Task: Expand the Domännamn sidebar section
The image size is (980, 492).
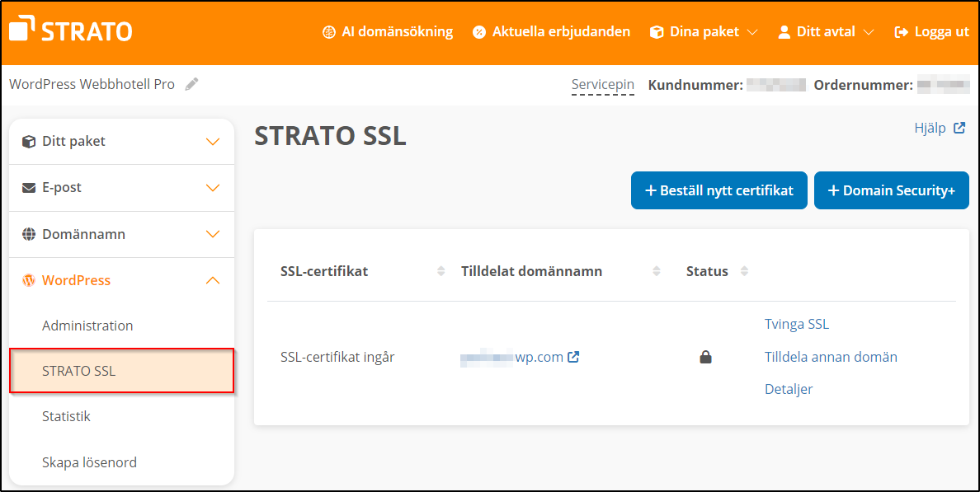Action: point(213,234)
